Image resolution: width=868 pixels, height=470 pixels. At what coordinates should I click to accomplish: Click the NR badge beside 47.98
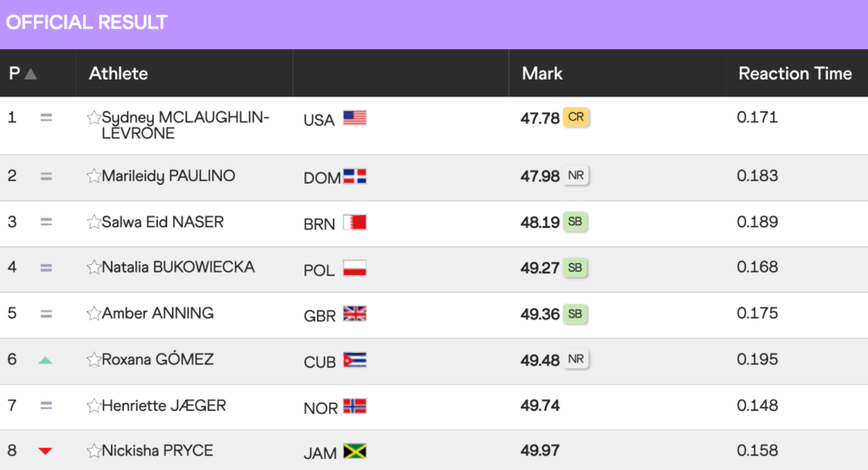(x=576, y=176)
